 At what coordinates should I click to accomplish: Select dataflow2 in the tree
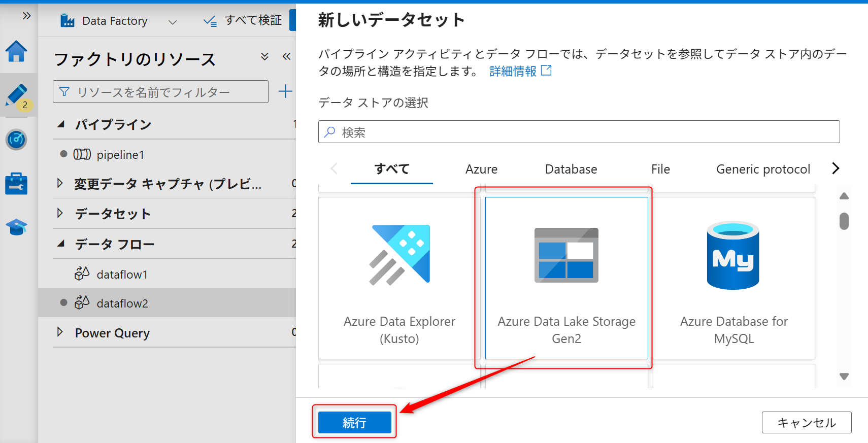click(168, 303)
